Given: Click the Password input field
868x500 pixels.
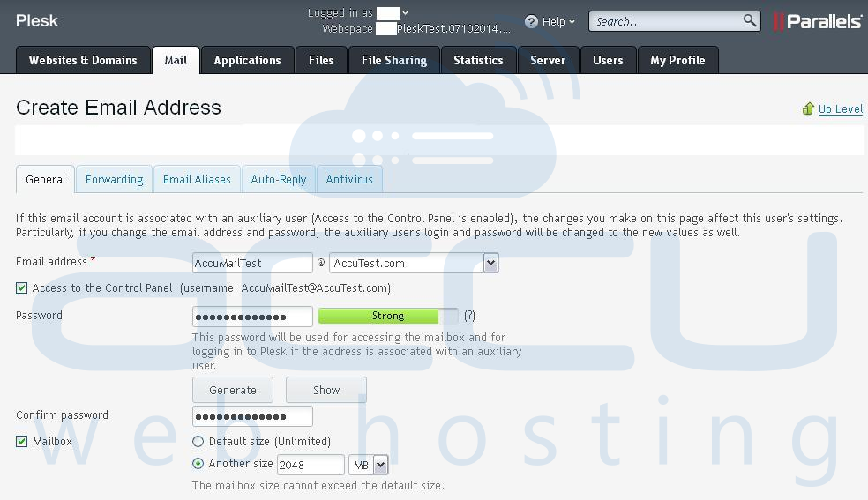Looking at the screenshot, I should (x=252, y=317).
